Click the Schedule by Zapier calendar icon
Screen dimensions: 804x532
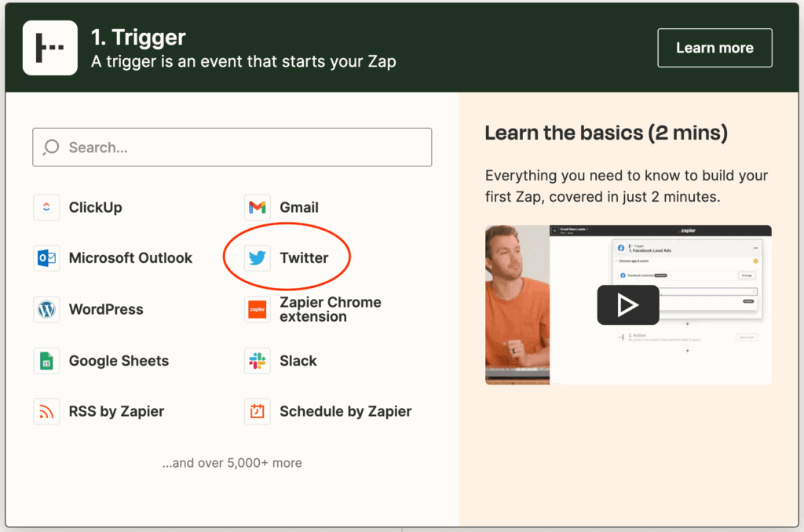258,411
